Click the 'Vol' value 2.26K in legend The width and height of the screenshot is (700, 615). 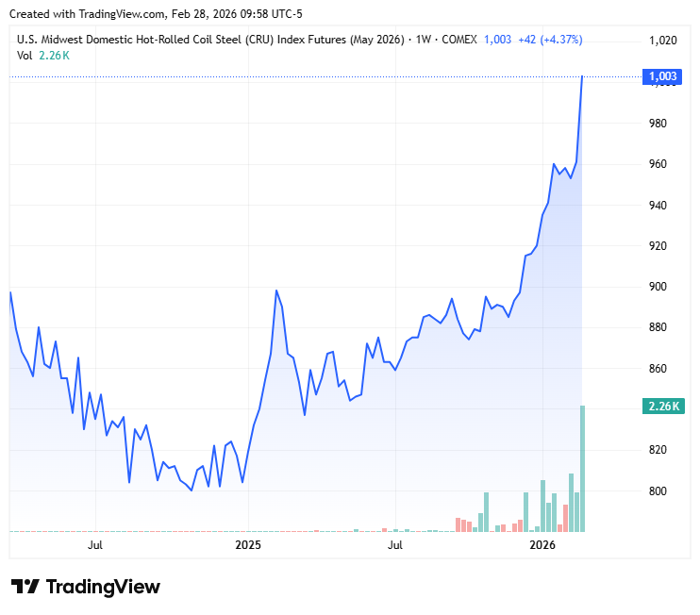pyautogui.click(x=54, y=56)
